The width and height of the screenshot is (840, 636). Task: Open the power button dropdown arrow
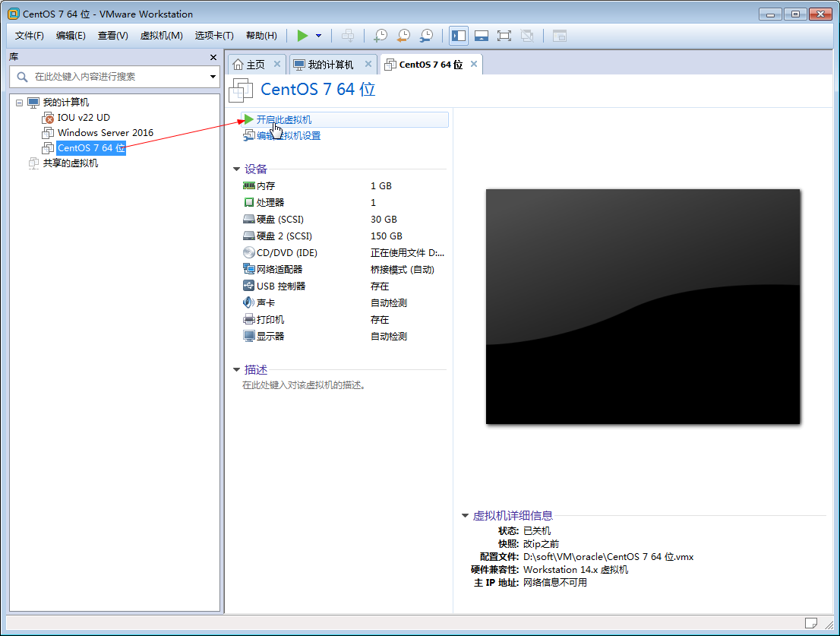317,35
